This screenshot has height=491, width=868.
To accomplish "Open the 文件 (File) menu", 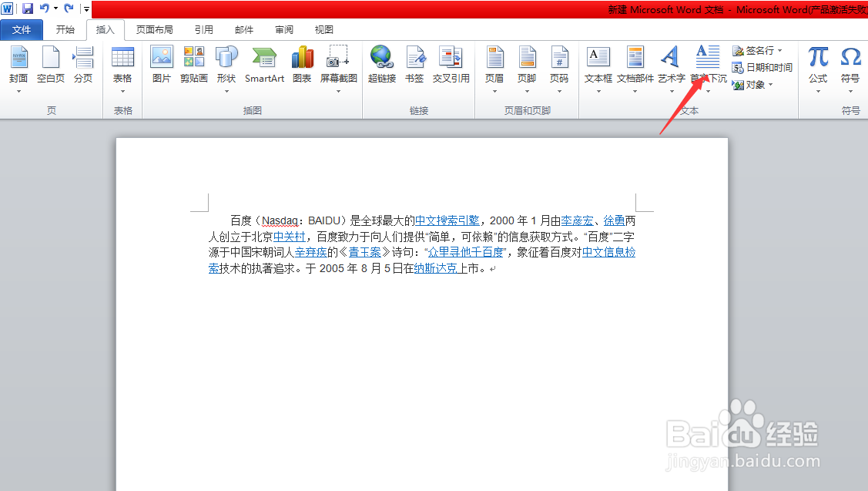I will click(x=22, y=29).
